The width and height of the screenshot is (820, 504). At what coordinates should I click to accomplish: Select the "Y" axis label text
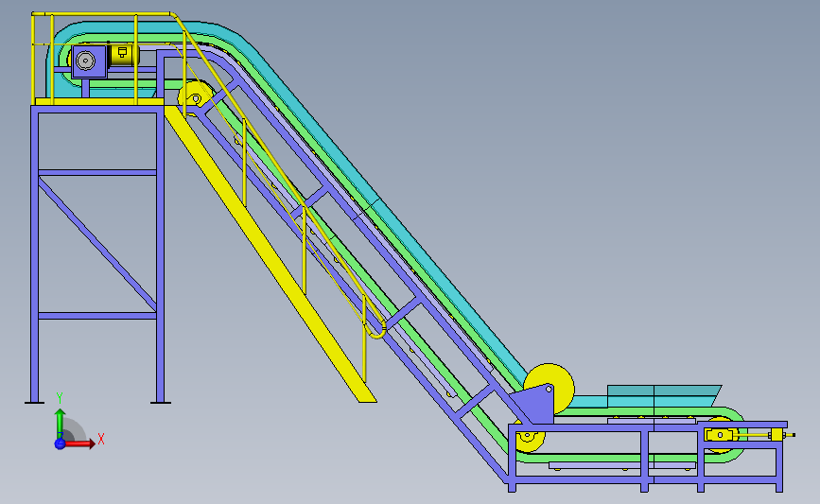click(60, 398)
